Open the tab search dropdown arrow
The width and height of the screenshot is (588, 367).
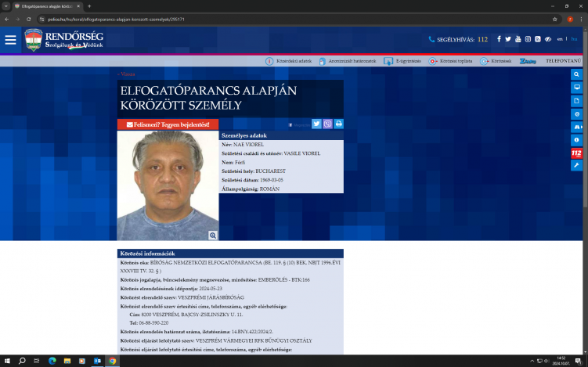point(6,6)
